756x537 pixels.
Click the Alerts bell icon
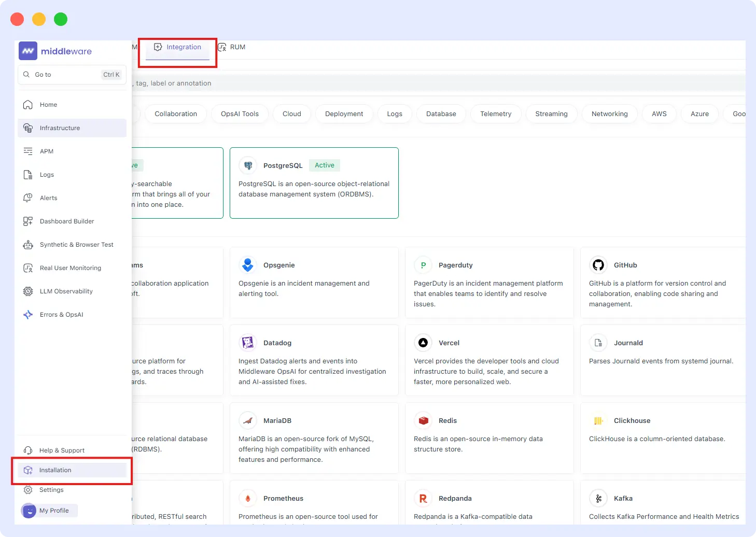tap(28, 198)
